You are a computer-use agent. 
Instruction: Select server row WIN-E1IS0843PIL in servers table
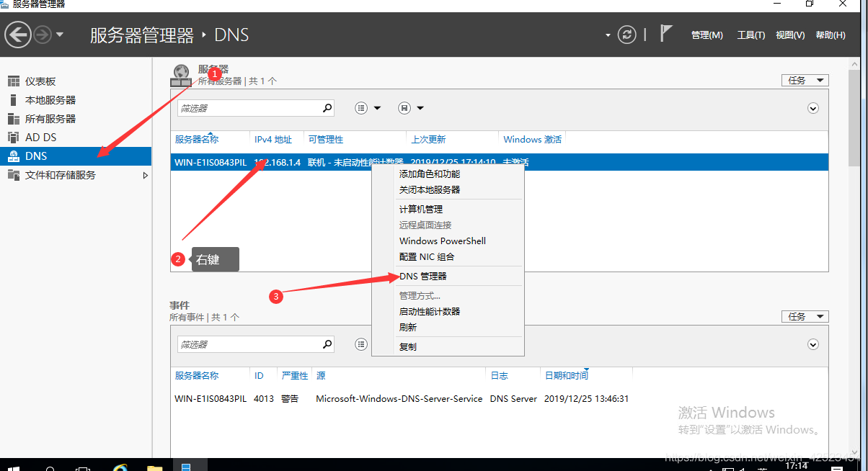coord(499,162)
